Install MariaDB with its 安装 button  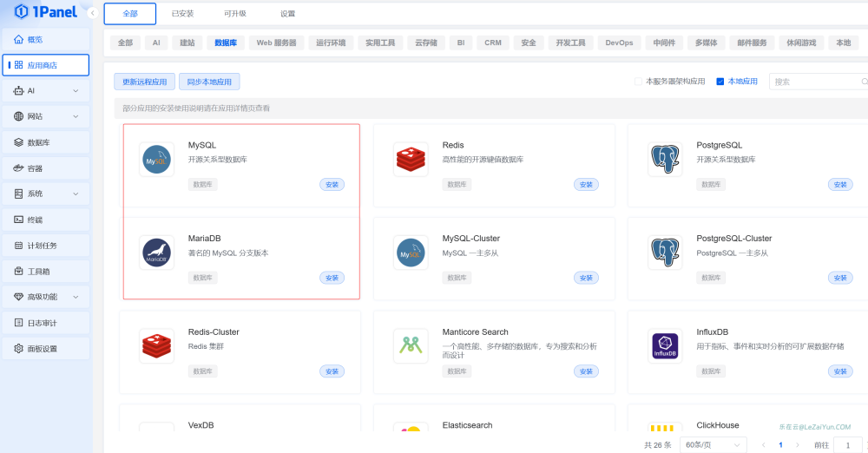[332, 278]
